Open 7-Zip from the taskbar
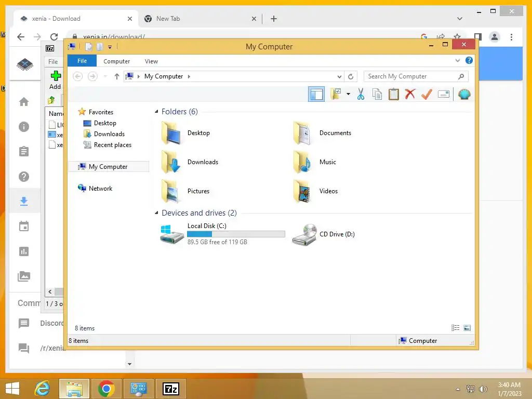 pyautogui.click(x=171, y=389)
